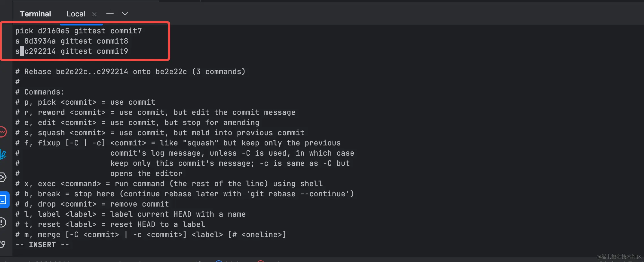Click the blue plugin icon in left sidebar
The height and width of the screenshot is (262, 644).
pyautogui.click(x=3, y=154)
